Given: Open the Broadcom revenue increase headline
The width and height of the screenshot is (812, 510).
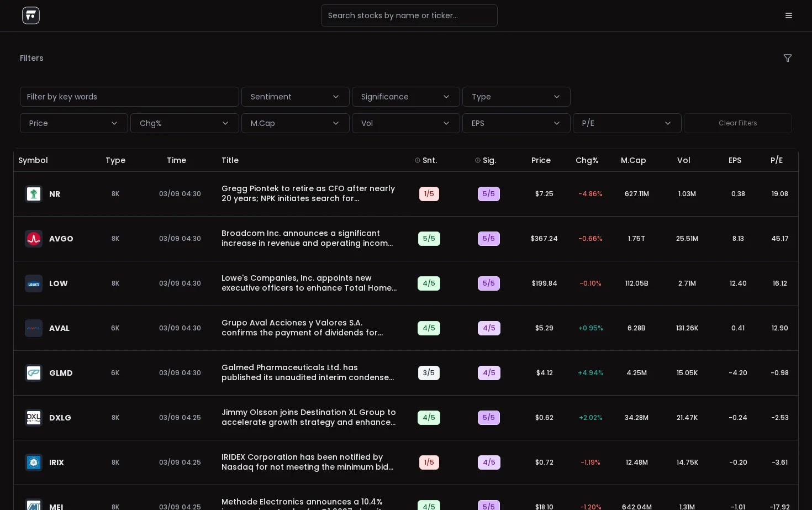Looking at the screenshot, I should [308, 238].
